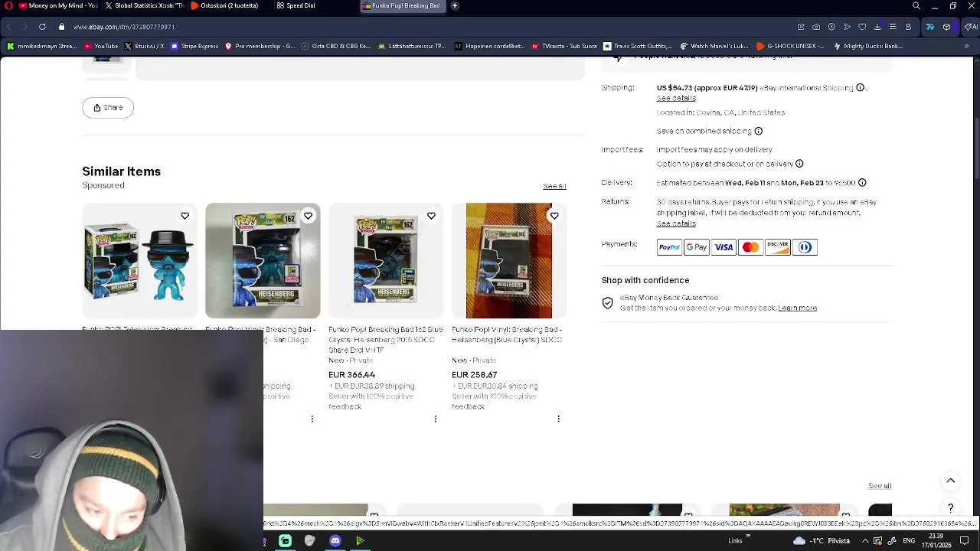Open Travis Scott Outfits bookmark
The width and height of the screenshot is (980, 551).
tap(637, 46)
